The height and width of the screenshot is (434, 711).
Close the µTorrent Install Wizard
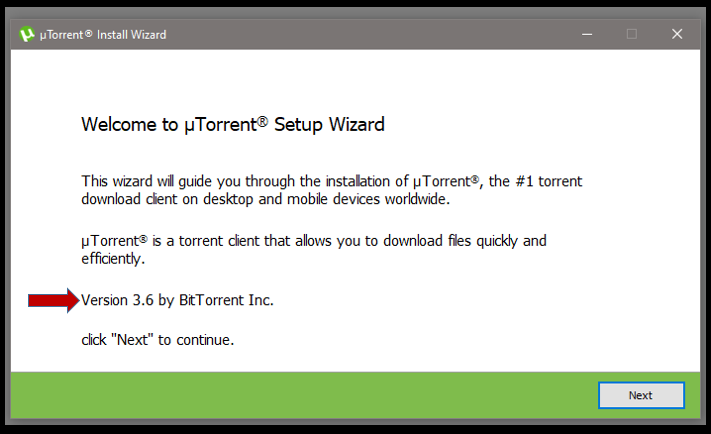pyautogui.click(x=677, y=34)
